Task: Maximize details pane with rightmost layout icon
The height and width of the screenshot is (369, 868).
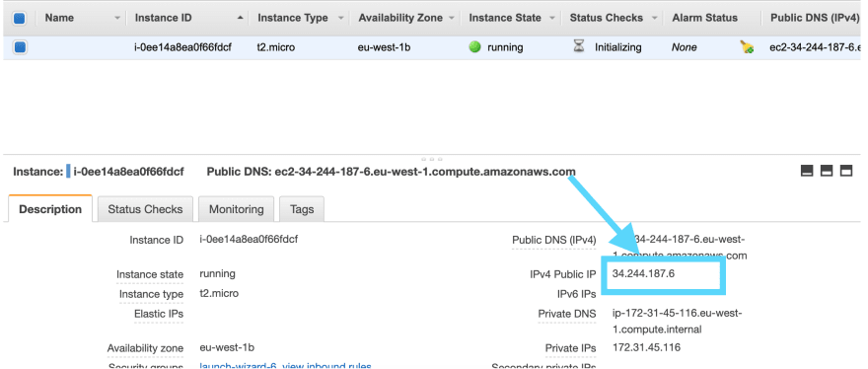Action: pyautogui.click(x=846, y=171)
